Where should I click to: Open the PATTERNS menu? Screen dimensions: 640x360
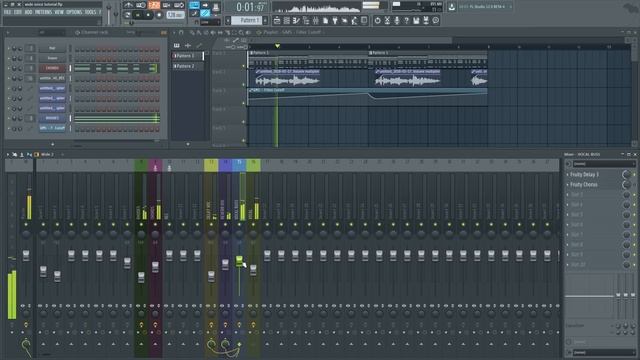coord(43,12)
